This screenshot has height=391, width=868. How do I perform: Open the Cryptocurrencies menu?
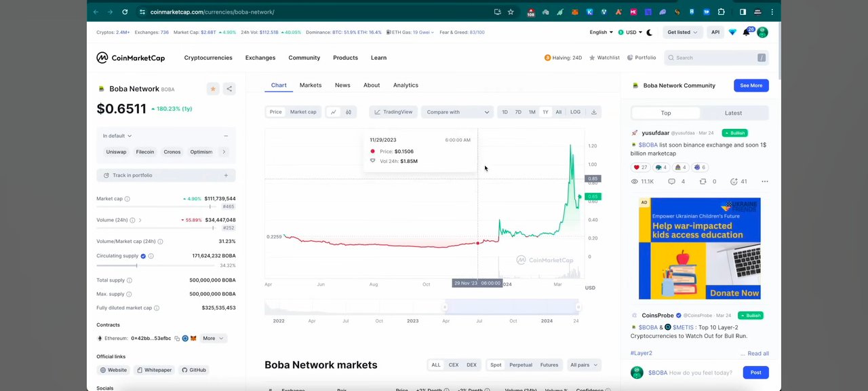pos(208,58)
